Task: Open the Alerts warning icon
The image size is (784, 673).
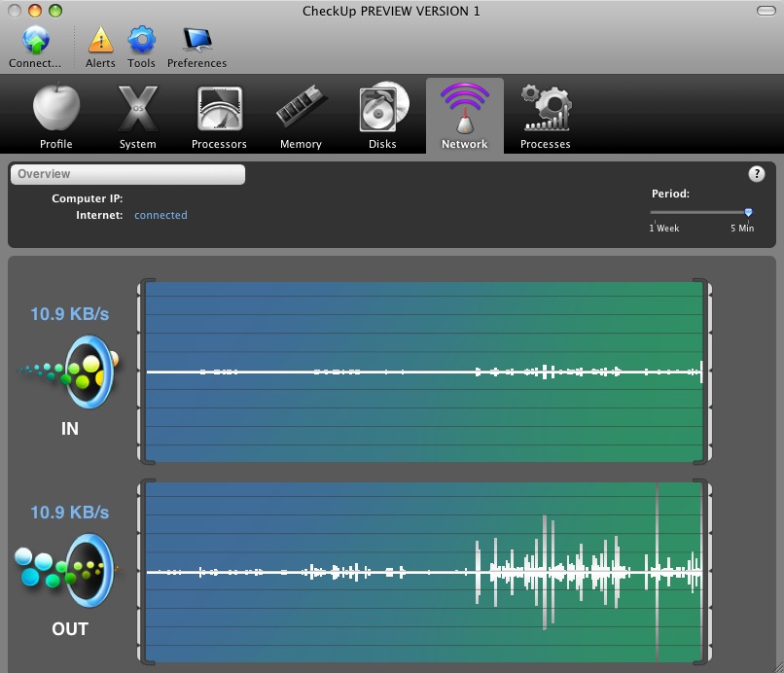Action: coord(100,41)
